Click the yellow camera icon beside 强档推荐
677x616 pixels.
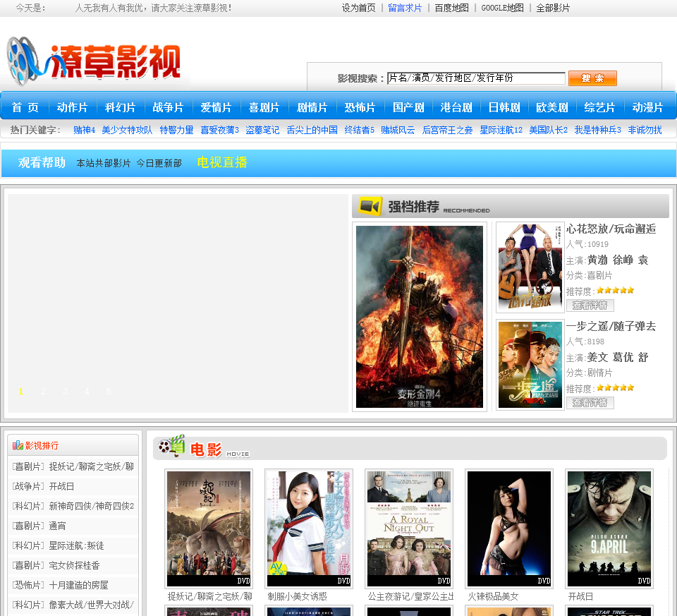(370, 207)
